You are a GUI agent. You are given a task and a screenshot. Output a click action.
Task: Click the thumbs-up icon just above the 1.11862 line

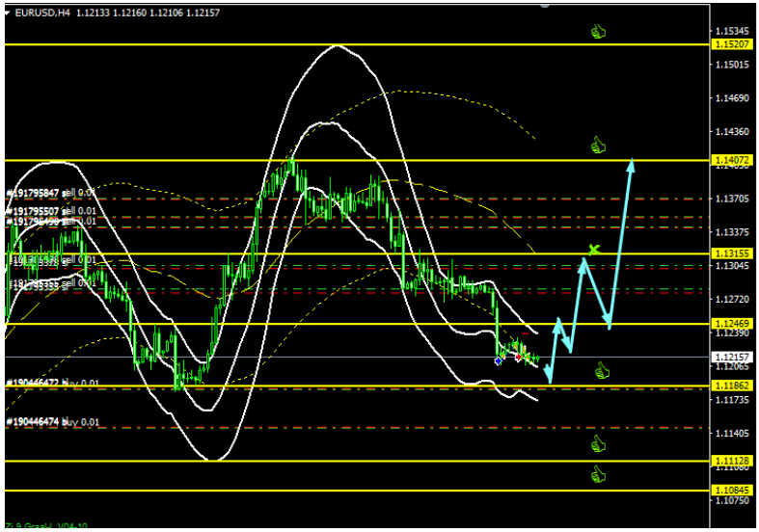602,371
